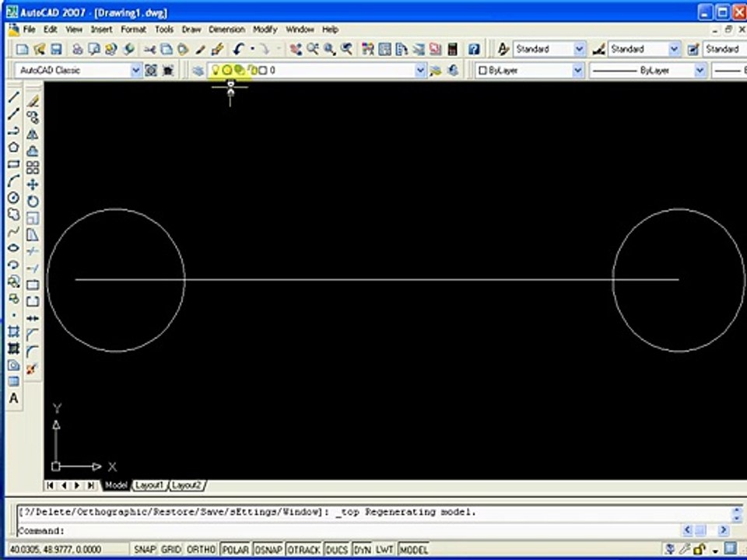Switch to the Layout1 tab

[149, 485]
